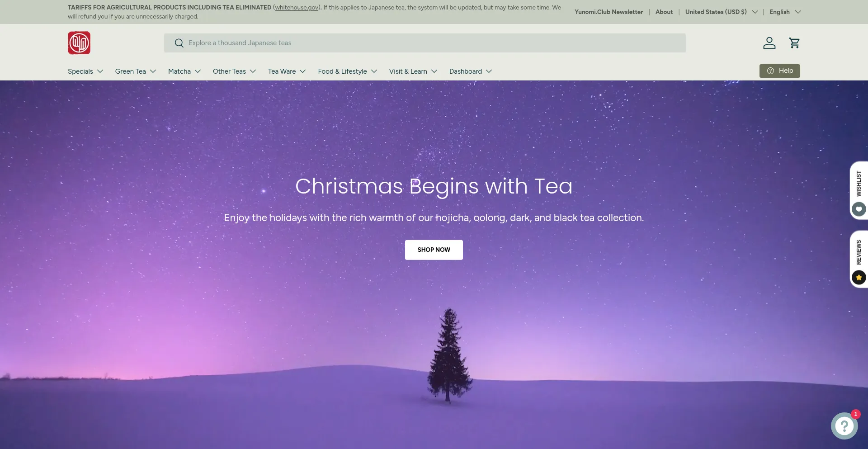Expand the United States (USD $) selector
This screenshot has height=449, width=868.
[x=722, y=12]
